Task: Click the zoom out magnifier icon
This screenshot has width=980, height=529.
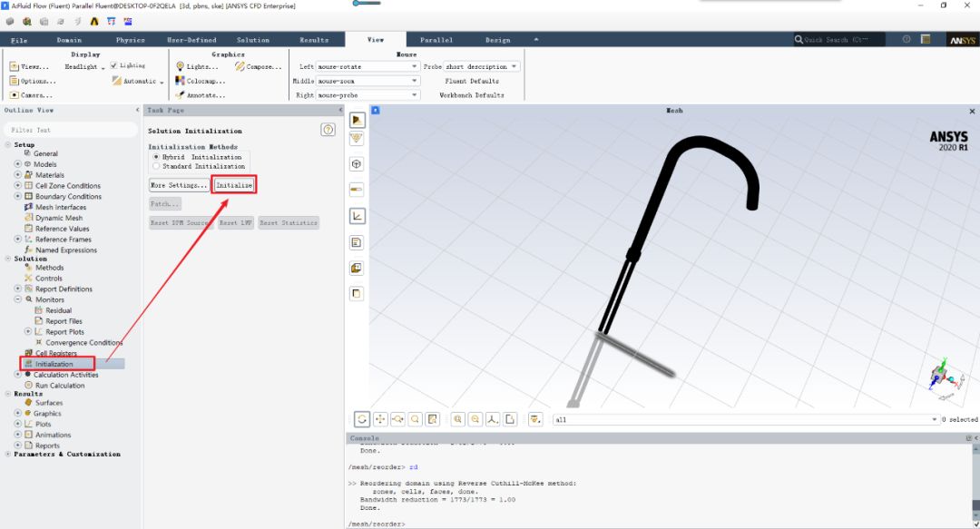Action: [475, 419]
